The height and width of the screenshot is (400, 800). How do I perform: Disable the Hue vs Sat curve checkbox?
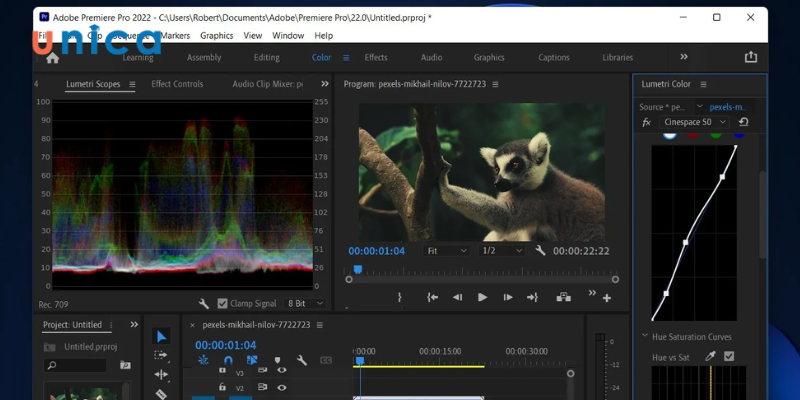[x=729, y=356]
